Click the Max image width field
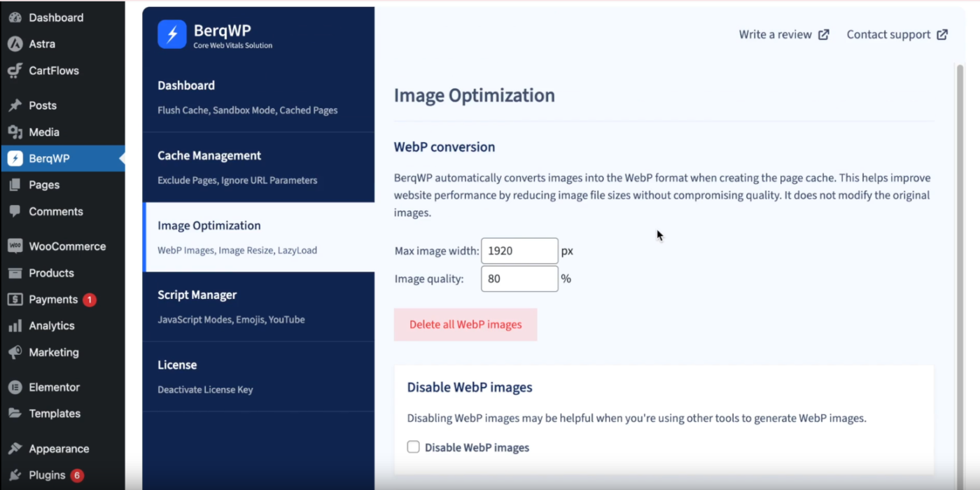Viewport: 980px width, 490px height. (x=519, y=251)
